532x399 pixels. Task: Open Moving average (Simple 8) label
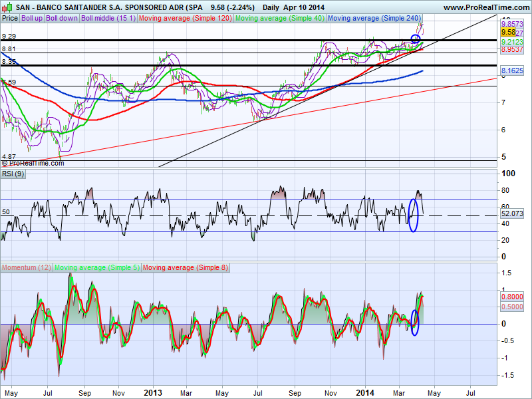pyautogui.click(x=186, y=268)
